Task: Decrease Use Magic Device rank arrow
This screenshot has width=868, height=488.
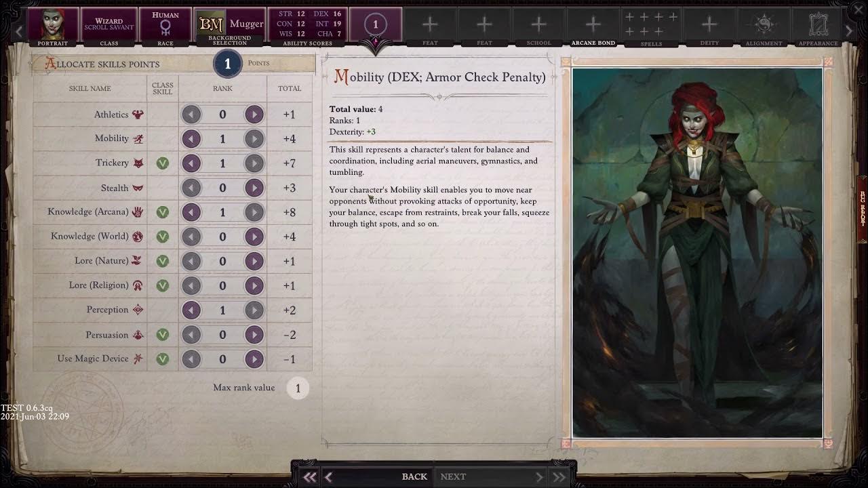Action: [191, 359]
